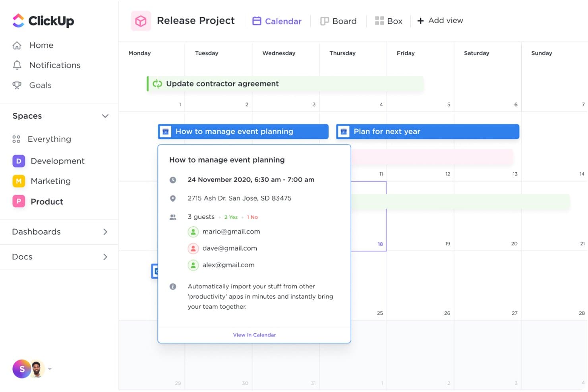The width and height of the screenshot is (588, 392).
Task: Click the calendar icon on Plan for next year
Action: (344, 131)
